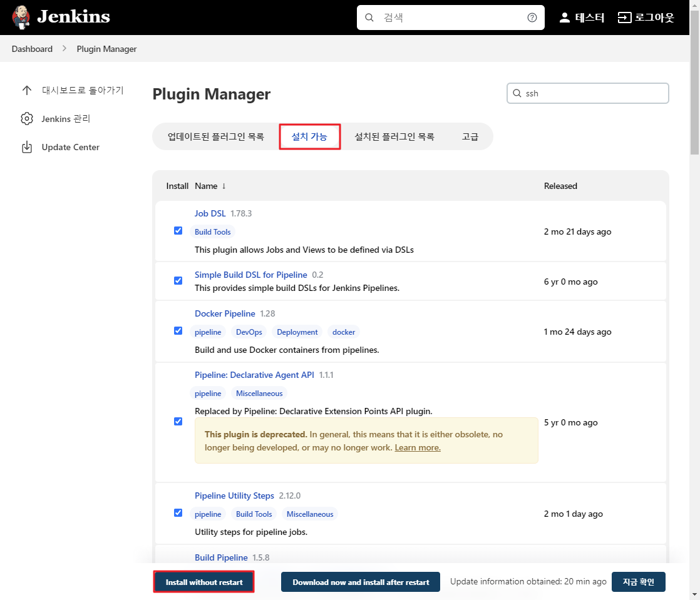Sort by Name column arrow

(224, 186)
